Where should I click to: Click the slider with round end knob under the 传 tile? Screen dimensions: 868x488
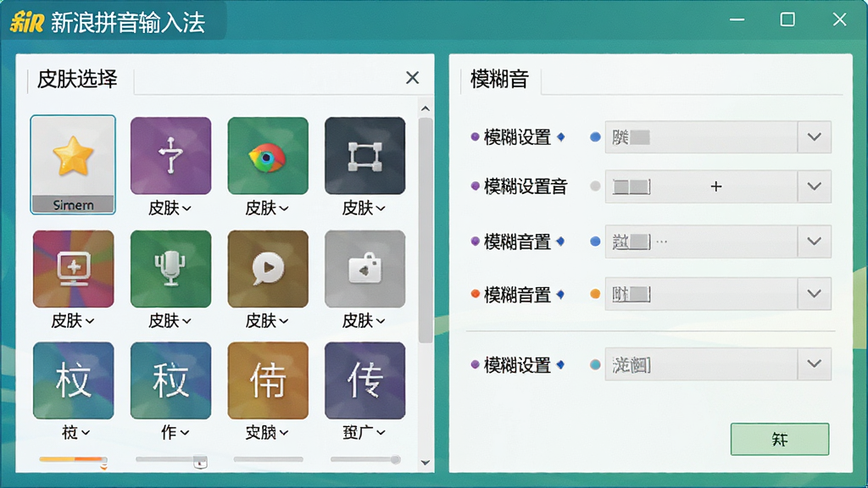pyautogui.click(x=364, y=459)
